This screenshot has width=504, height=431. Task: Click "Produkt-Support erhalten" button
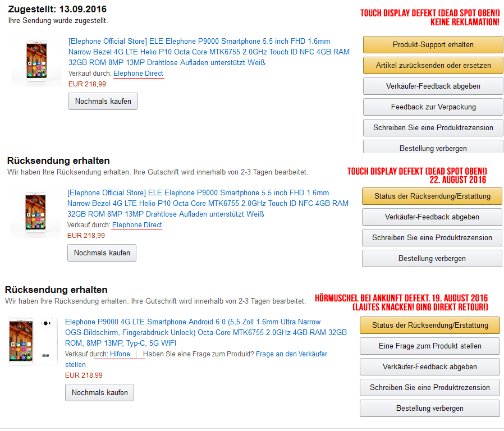[x=433, y=44]
